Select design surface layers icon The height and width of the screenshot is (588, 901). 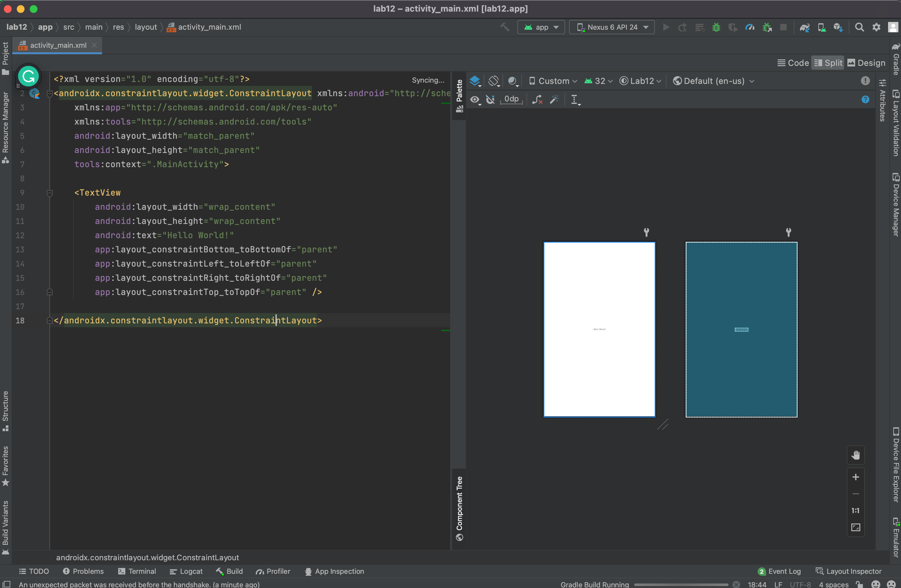[475, 81]
